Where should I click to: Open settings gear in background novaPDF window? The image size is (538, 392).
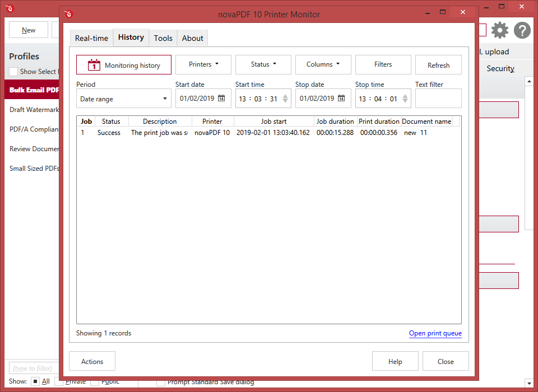(x=500, y=30)
